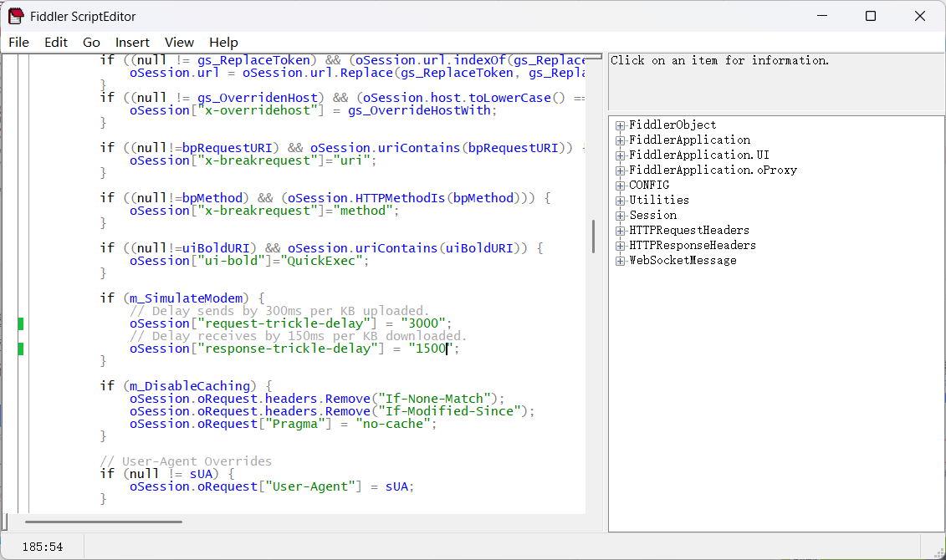Click the "Click on an item for information" text
This screenshot has height=560, width=946.
coord(720,60)
